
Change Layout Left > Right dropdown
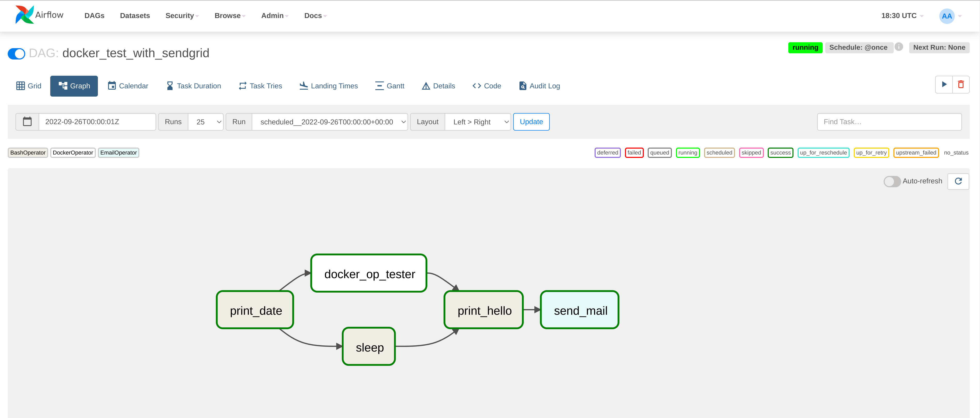coord(478,122)
